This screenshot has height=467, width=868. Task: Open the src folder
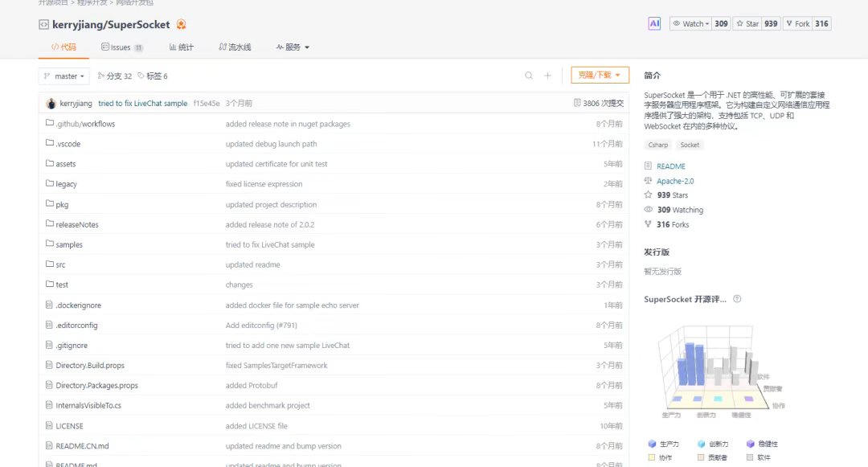tap(60, 265)
